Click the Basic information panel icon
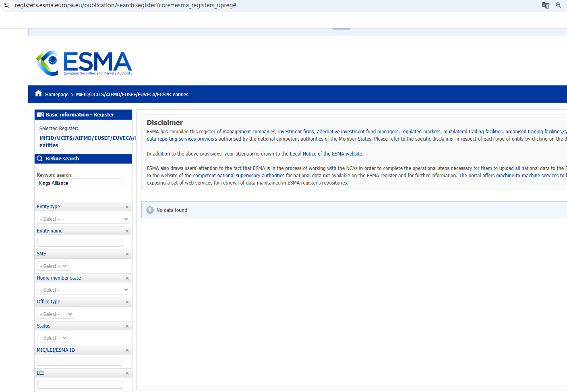Image resolution: width=567 pixels, height=392 pixels. 40,115
